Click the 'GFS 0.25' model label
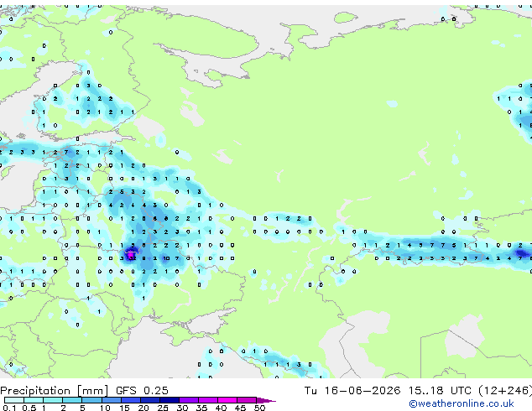Viewport: 532px width, 411px height. [x=142, y=391]
